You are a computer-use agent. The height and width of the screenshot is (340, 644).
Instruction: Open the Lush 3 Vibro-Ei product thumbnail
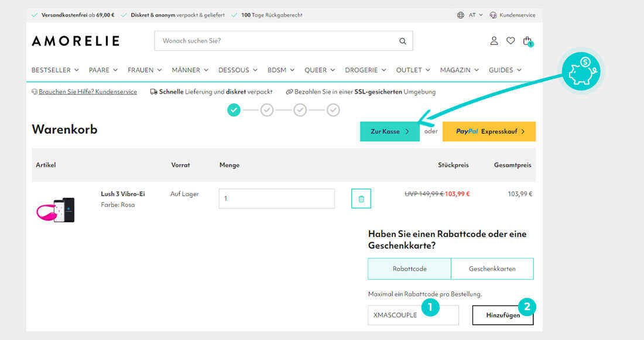[56, 210]
